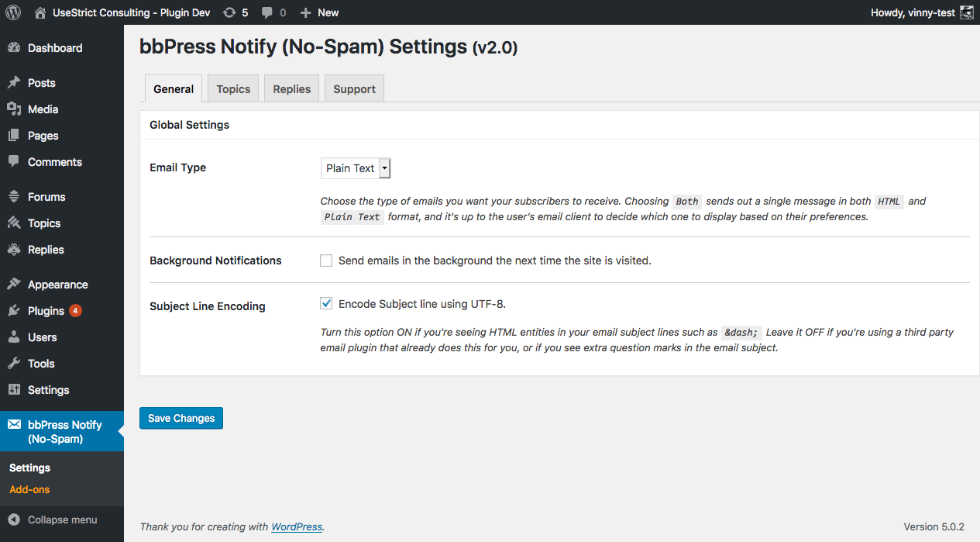This screenshot has height=542, width=980.
Task: Click the user avatar in top right
Action: click(967, 12)
